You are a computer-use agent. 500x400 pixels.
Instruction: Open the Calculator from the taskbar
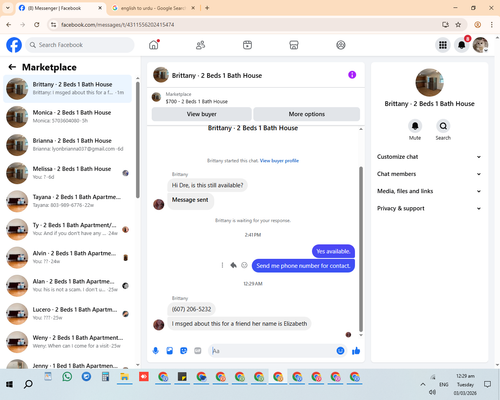pyautogui.click(x=105, y=377)
